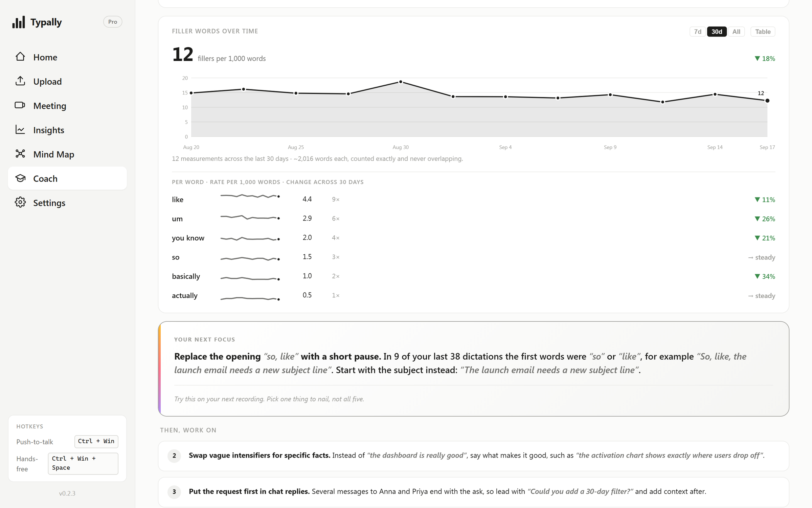The image size is (812, 508).
Task: Click the Ctrl + Win + Space hotkey
Action: pos(83,463)
